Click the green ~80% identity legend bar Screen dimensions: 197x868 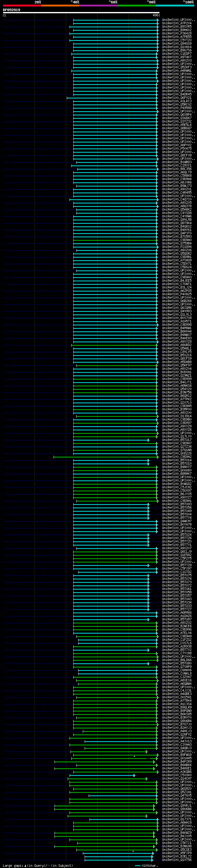[x=137, y=6]
